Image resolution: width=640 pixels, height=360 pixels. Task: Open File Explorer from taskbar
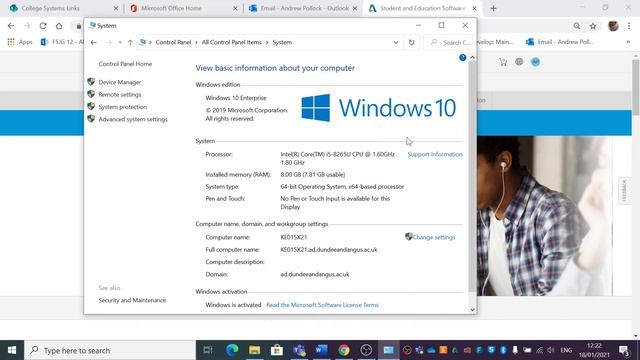click(255, 350)
